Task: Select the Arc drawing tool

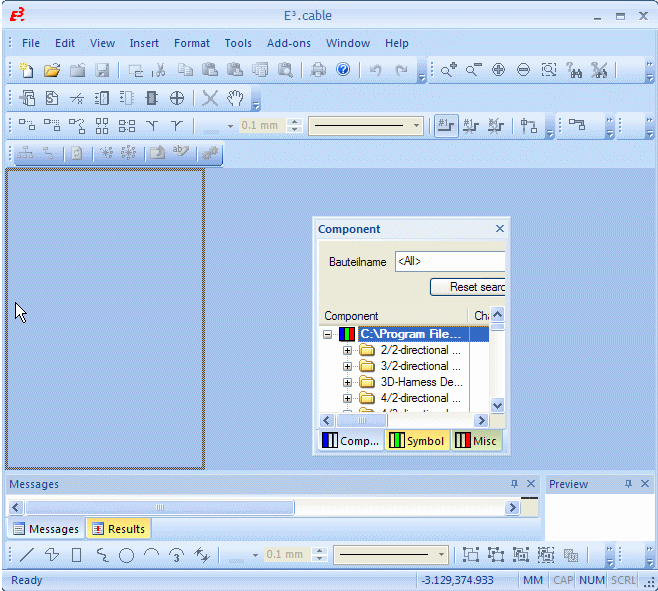Action: tap(151, 554)
